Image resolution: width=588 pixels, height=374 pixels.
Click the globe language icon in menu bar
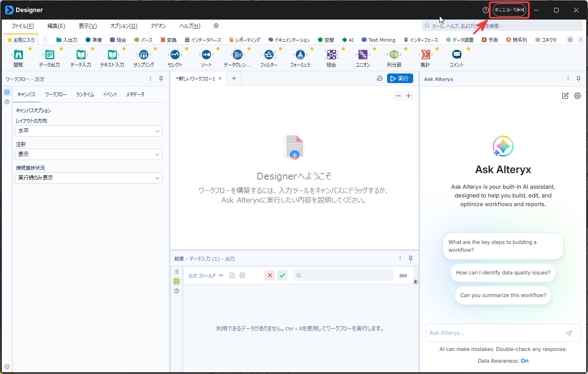(x=216, y=26)
